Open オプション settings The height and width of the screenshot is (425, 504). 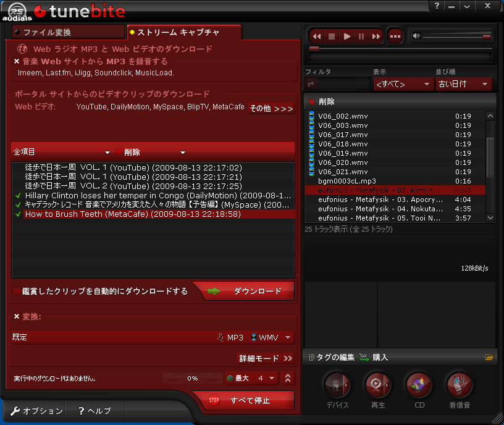click(x=36, y=411)
